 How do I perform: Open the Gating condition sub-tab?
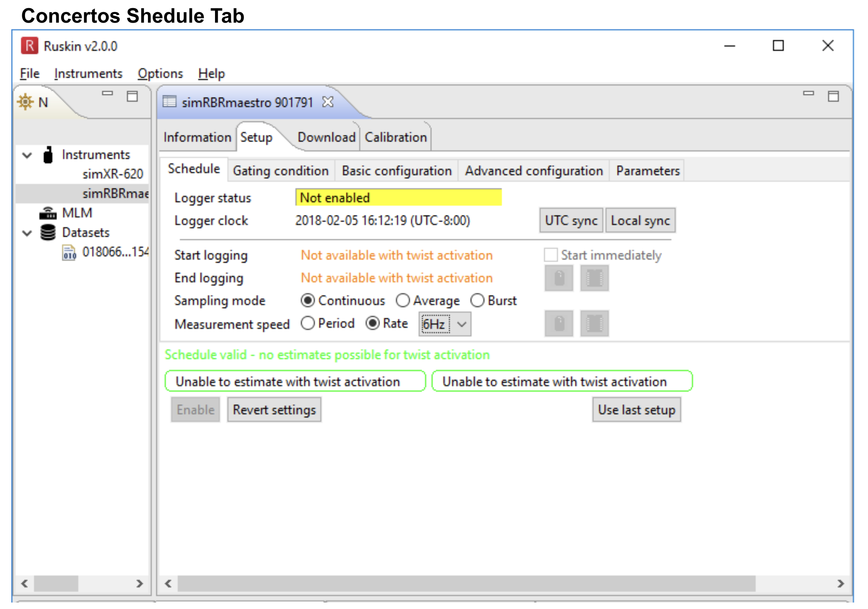click(280, 171)
